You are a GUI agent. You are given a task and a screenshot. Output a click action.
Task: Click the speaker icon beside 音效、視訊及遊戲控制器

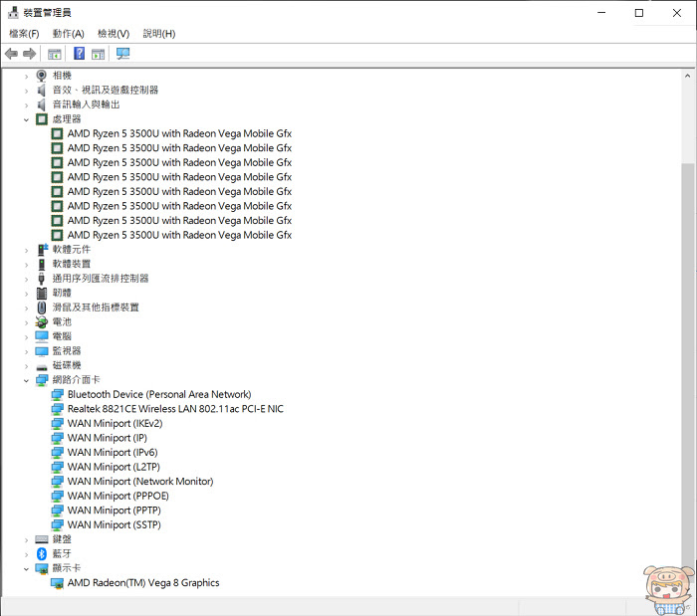[x=42, y=91]
